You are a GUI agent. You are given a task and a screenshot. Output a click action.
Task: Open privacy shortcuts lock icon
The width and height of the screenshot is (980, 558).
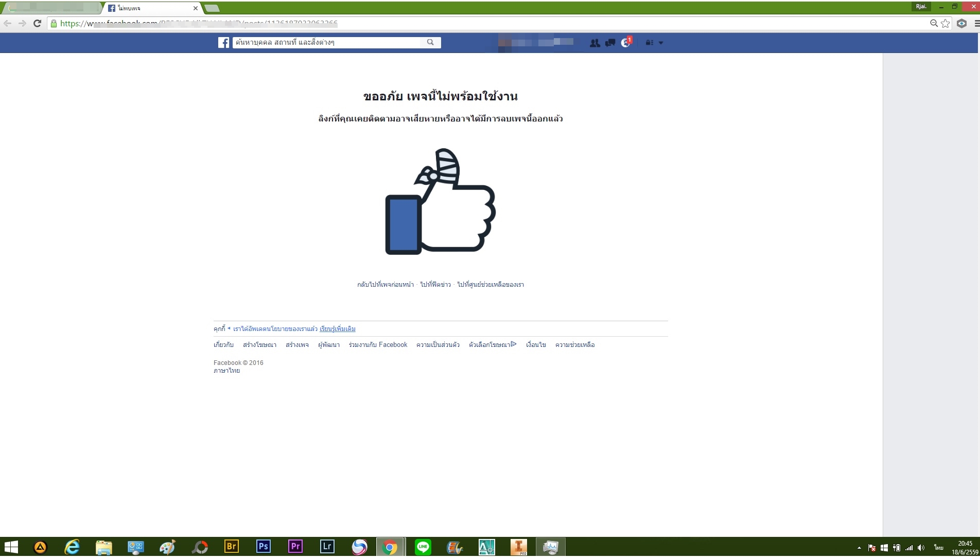[649, 43]
